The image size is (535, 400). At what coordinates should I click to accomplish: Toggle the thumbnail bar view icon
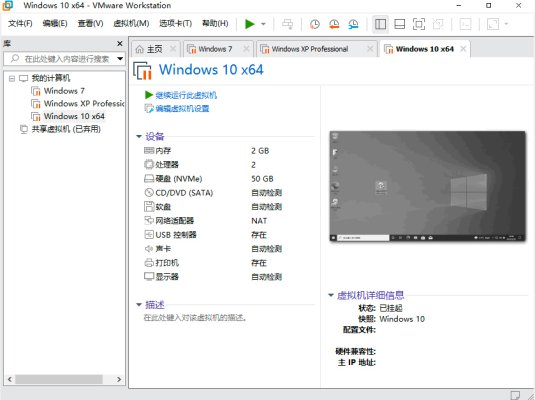pyautogui.click(x=400, y=24)
